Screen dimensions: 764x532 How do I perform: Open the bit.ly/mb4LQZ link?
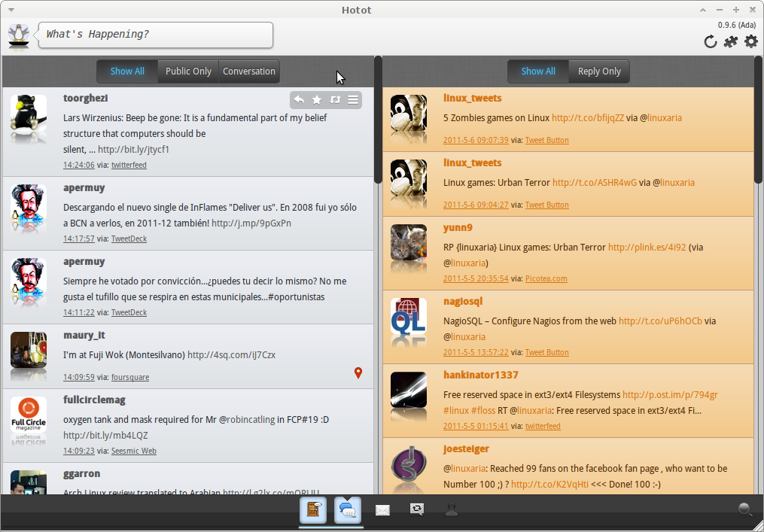tap(105, 435)
